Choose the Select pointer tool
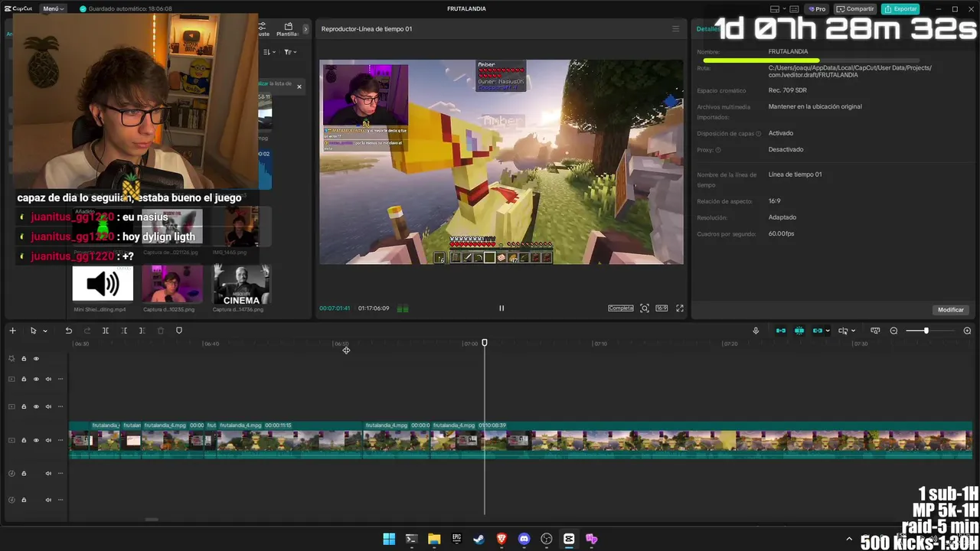Screen dimensions: 980x551 point(33,331)
